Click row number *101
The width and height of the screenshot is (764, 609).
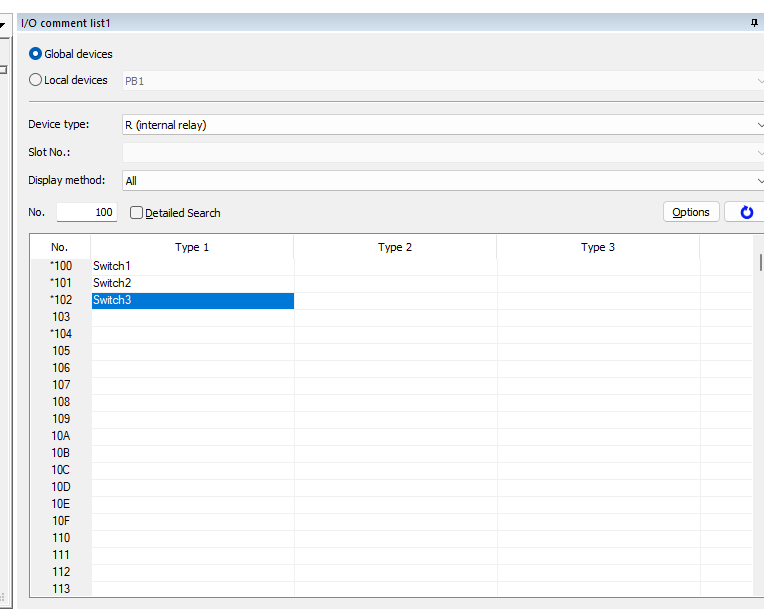click(61, 283)
